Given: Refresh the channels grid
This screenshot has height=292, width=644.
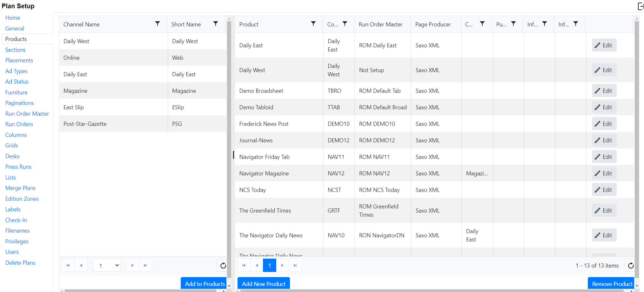Looking at the screenshot, I should 223,266.
